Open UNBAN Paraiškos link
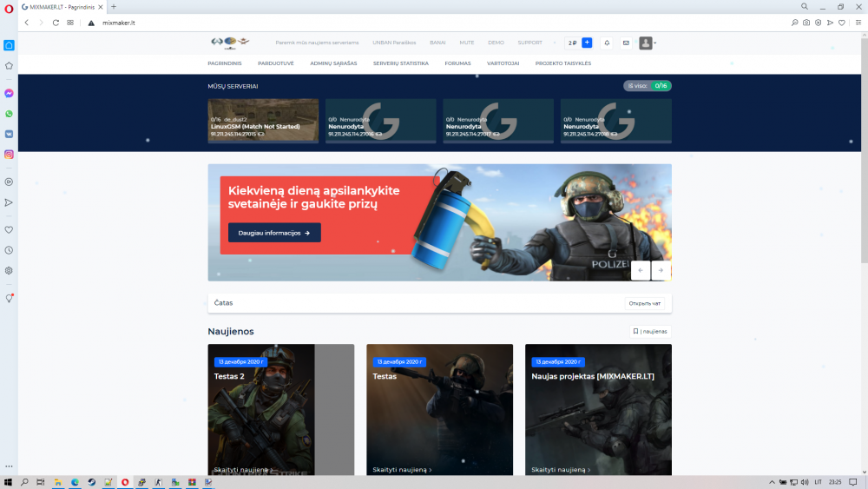This screenshot has width=868, height=489. (394, 43)
